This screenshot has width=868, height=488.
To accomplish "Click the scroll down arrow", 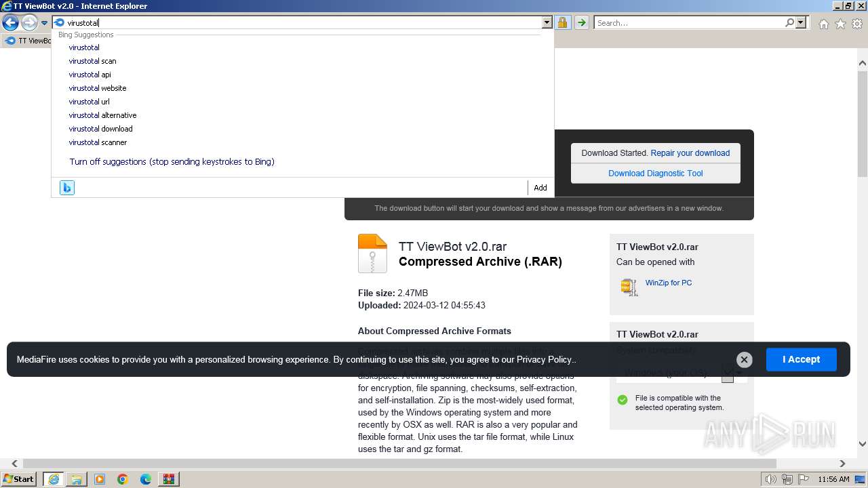I will pos(862,444).
